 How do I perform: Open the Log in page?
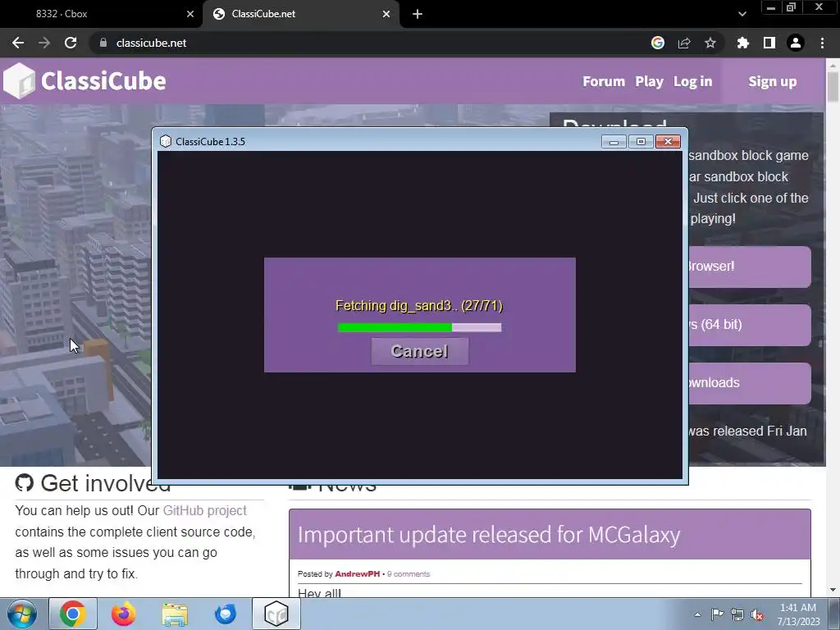pos(692,81)
